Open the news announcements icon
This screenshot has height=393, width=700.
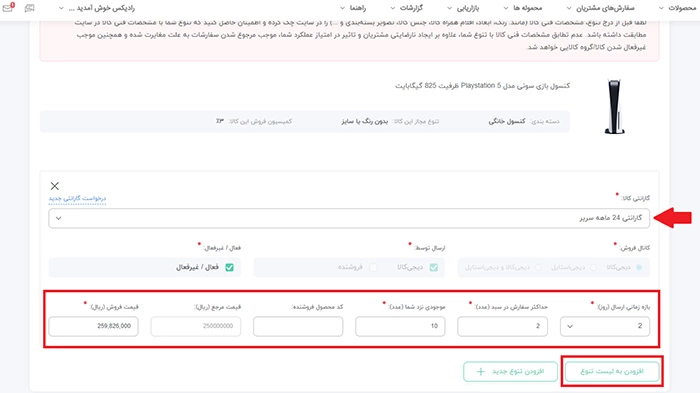pos(29,8)
